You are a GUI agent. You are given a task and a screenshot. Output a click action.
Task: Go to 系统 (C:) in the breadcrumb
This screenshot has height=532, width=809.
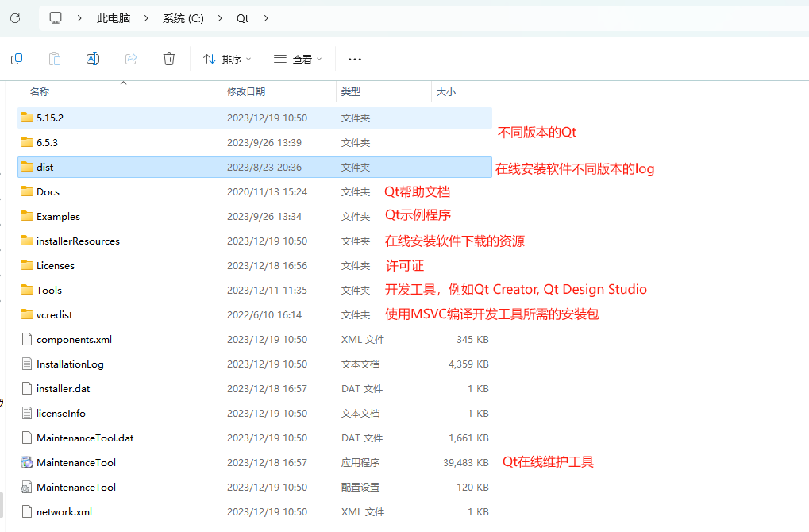183,18
